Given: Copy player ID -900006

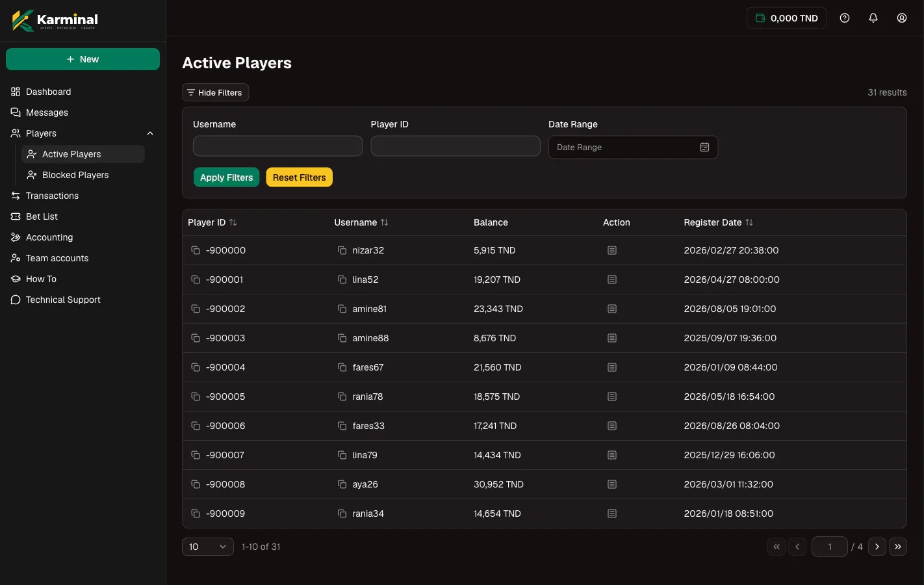Looking at the screenshot, I should tap(196, 426).
